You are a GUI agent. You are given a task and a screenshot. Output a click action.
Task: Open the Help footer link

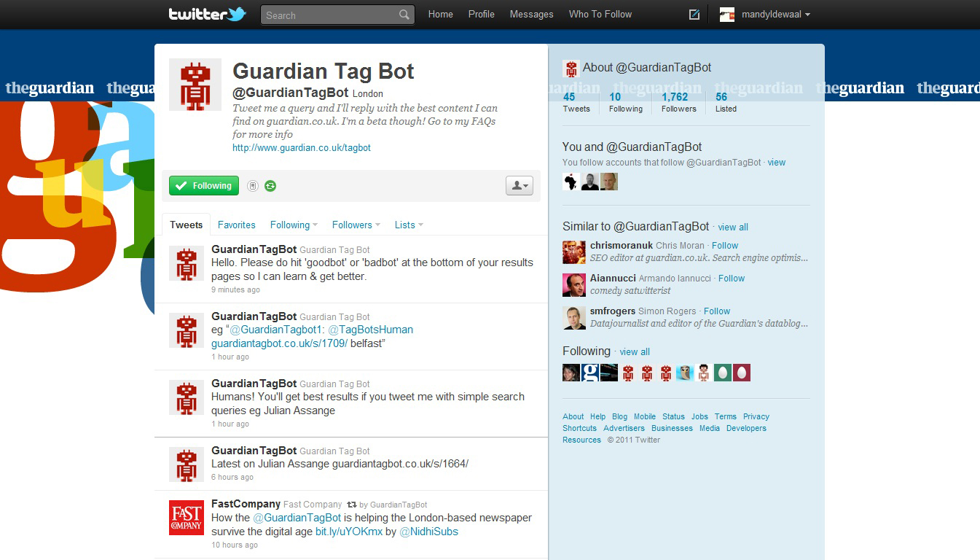coord(597,416)
